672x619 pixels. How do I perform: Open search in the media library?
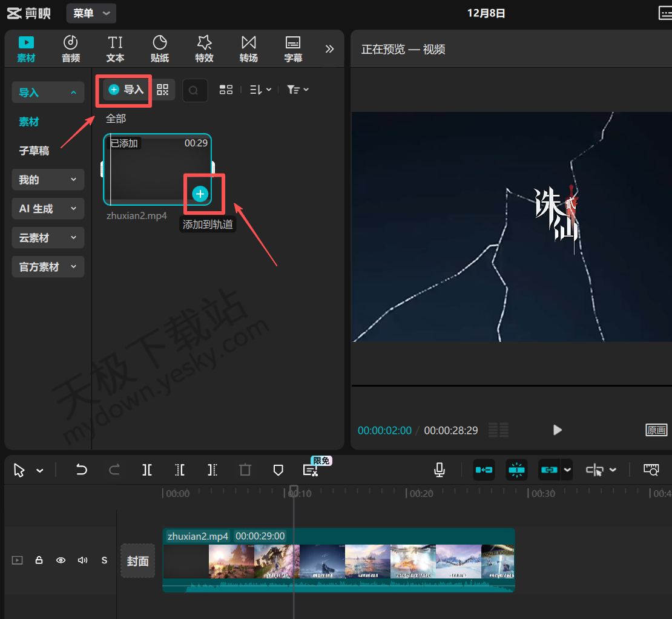[195, 90]
